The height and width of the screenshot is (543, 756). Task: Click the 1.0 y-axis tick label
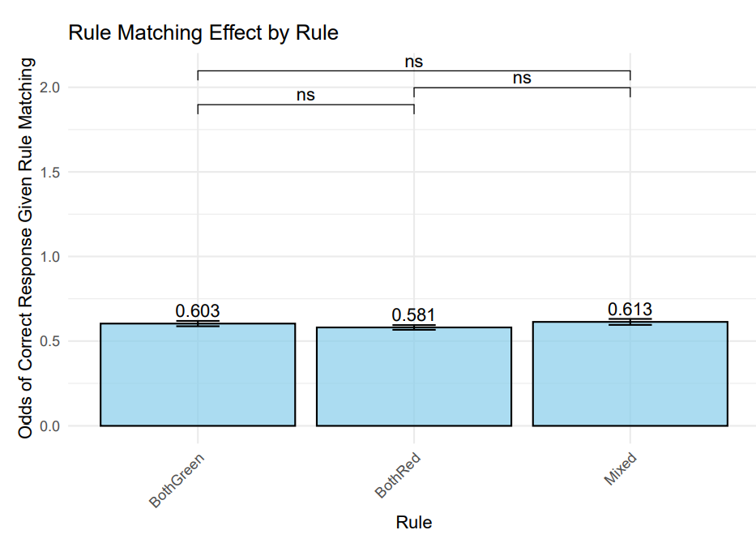click(49, 257)
